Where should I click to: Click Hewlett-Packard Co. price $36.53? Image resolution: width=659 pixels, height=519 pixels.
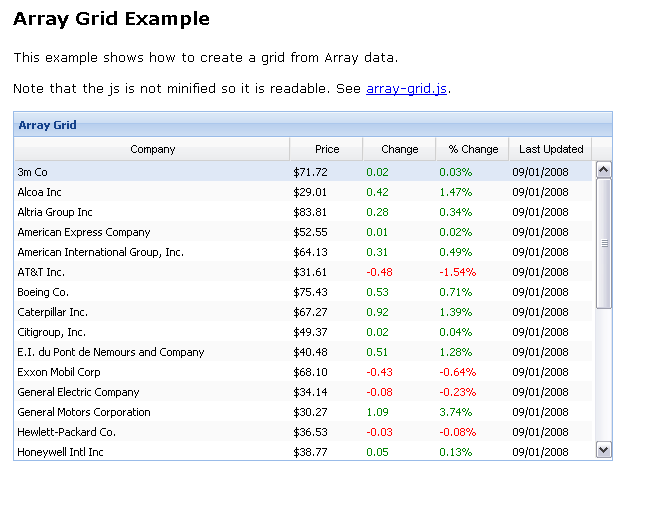(x=310, y=432)
